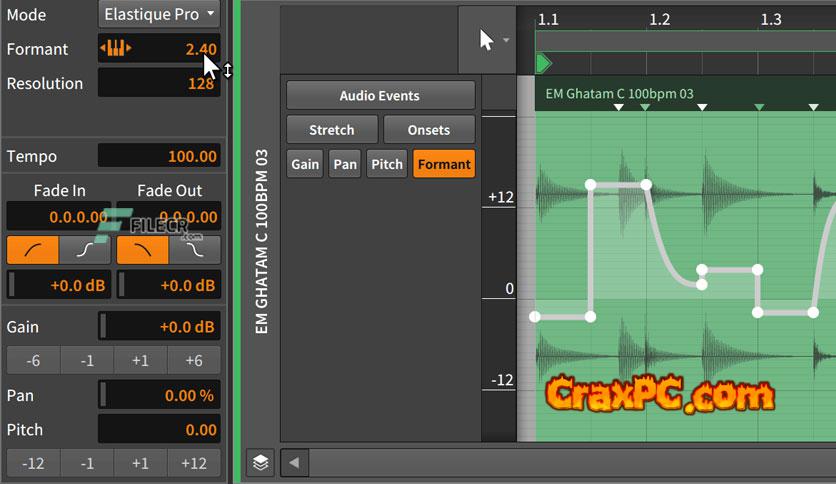Click the Fade Out time field
The height and width of the screenshot is (484, 836).
168,216
